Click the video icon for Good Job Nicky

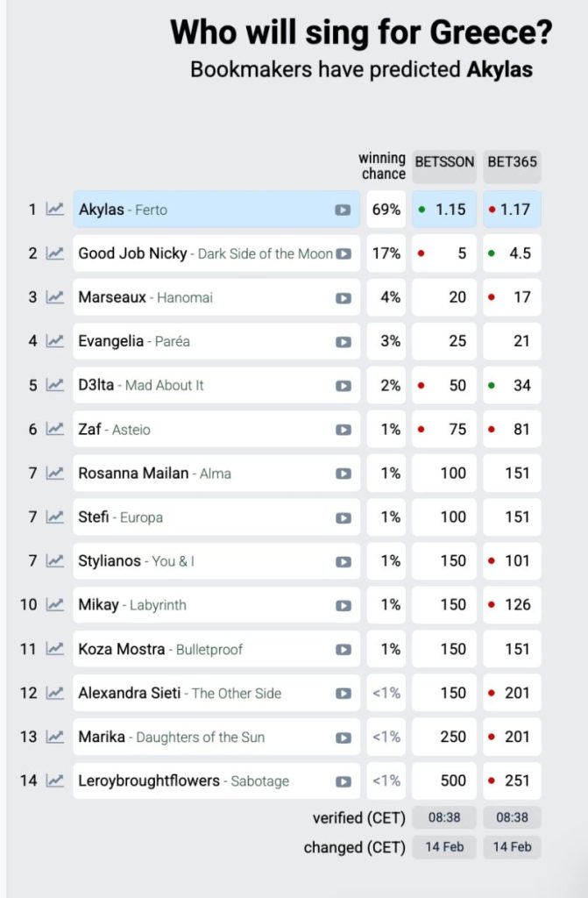pos(344,254)
